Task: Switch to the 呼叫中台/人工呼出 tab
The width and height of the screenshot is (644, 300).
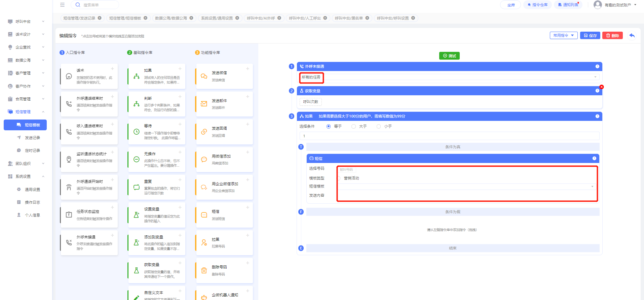Action: pyautogui.click(x=305, y=18)
